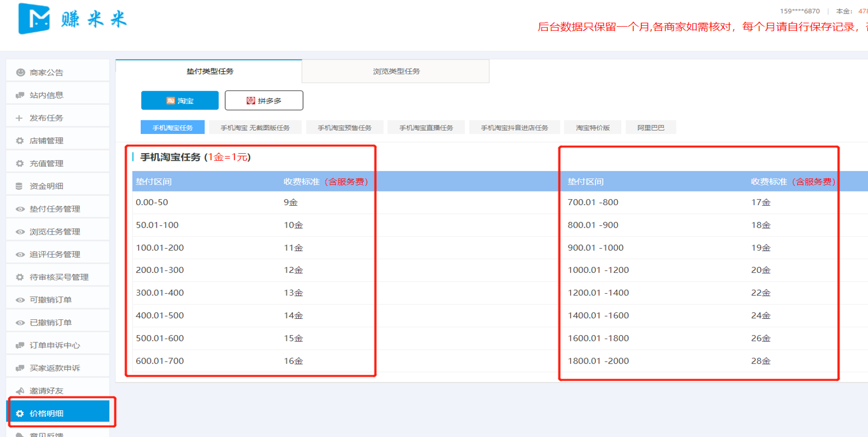Click the Pinduoduo icon in 拼多多 button

click(x=251, y=101)
